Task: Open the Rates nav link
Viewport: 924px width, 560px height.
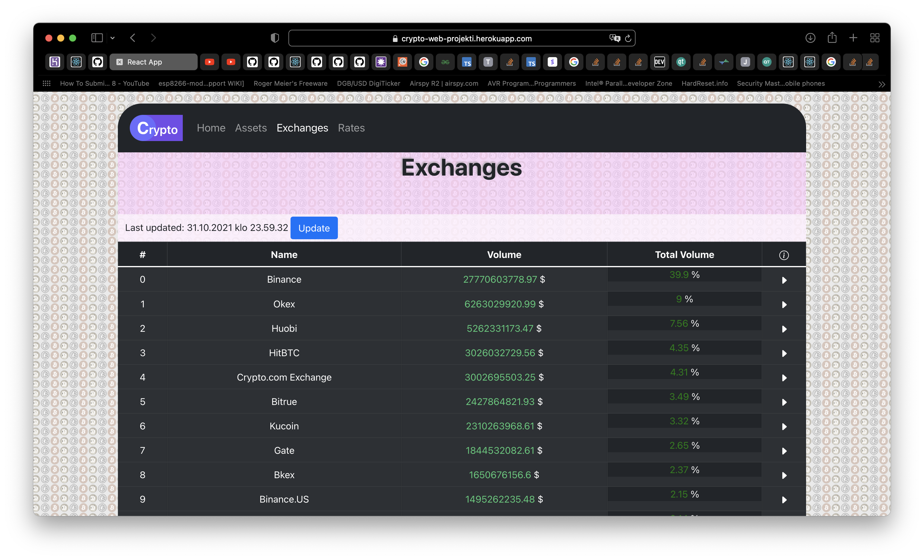Action: click(x=351, y=128)
